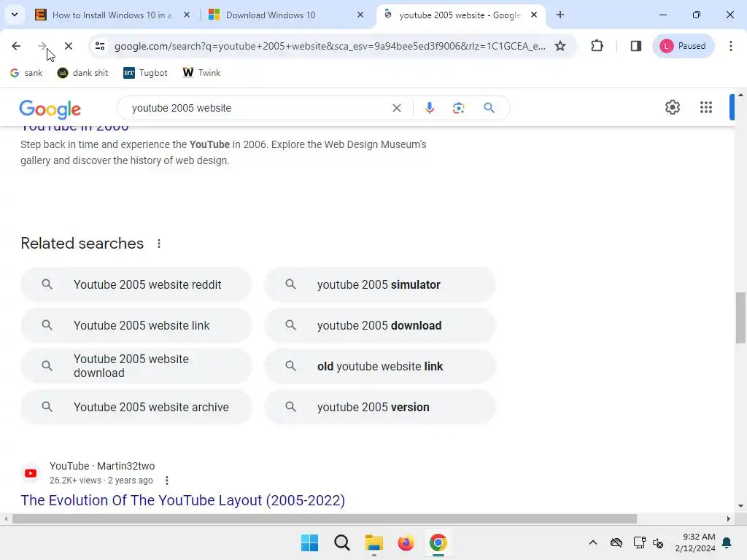Search old youtube website link
Viewport: 747px width, 560px height.
coord(380,366)
